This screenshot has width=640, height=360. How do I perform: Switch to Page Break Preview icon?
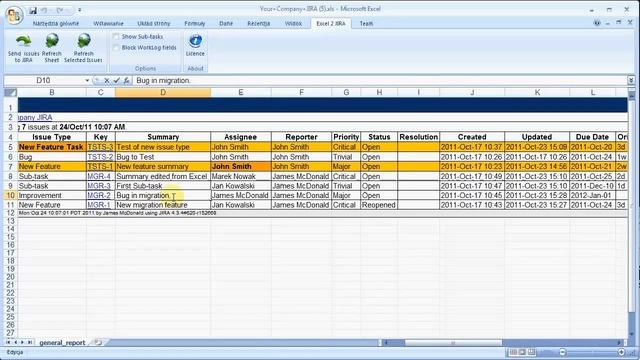click(531, 352)
